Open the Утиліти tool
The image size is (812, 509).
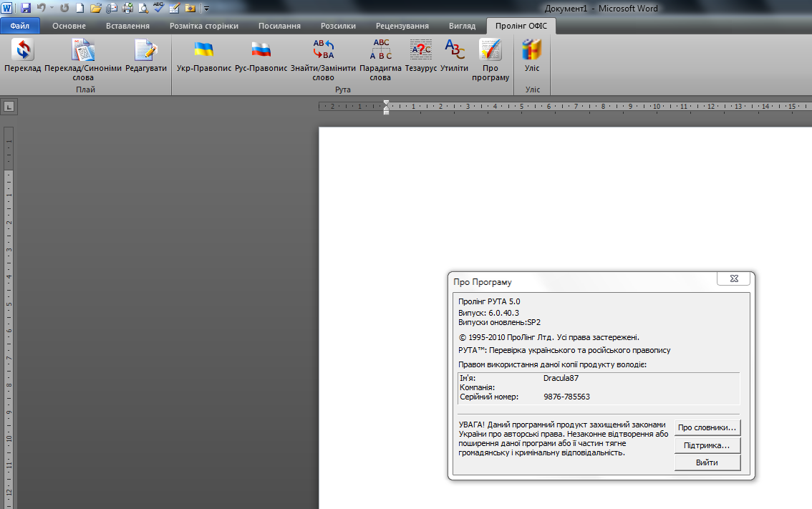coord(454,56)
